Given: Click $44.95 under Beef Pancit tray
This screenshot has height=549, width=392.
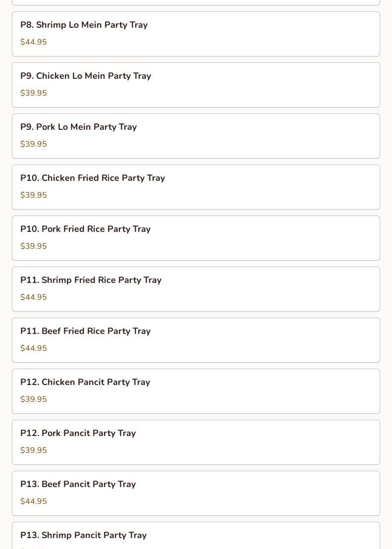Looking at the screenshot, I should click(34, 501).
